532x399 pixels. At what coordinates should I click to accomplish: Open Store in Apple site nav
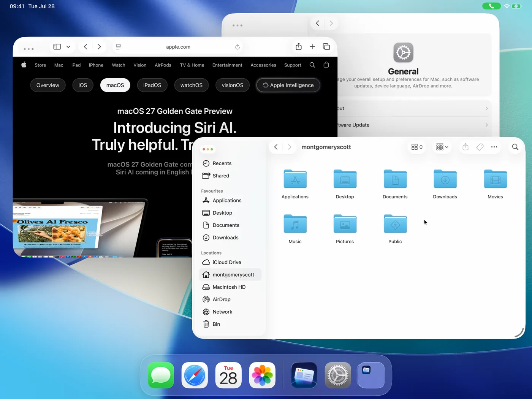click(40, 65)
